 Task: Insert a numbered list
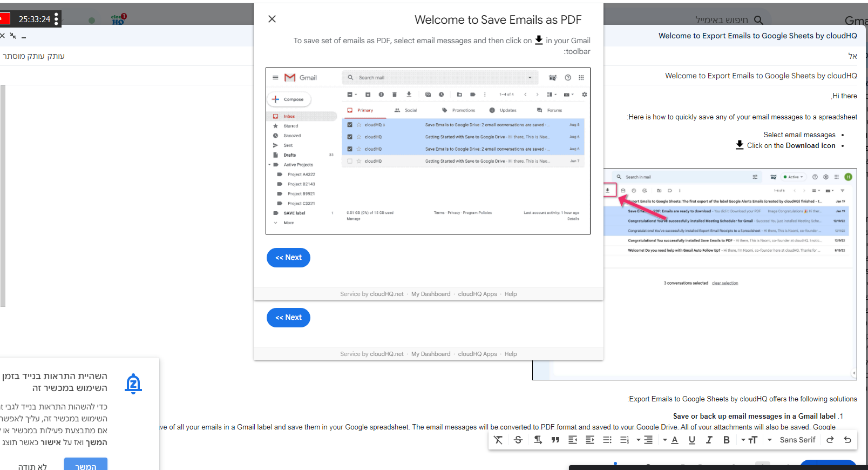coord(625,440)
